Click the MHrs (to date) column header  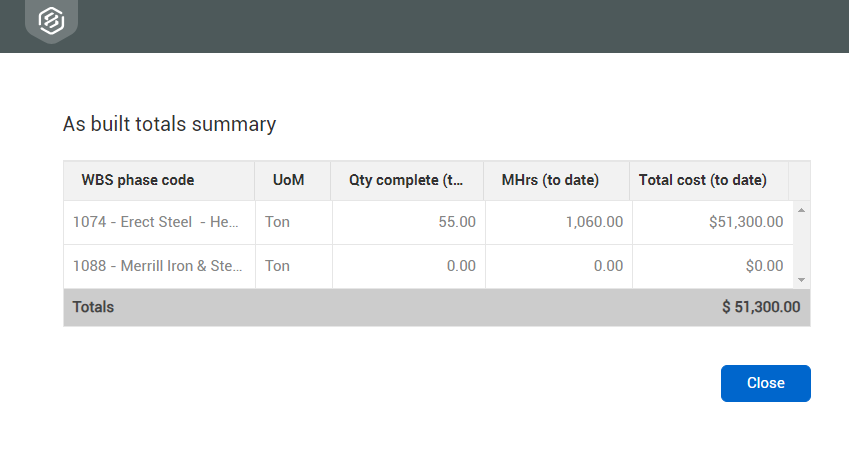(550, 181)
